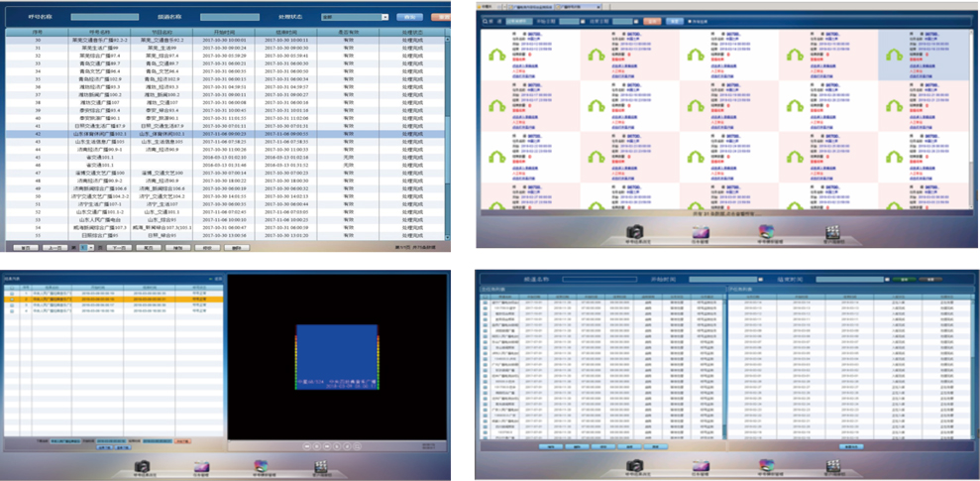The width and height of the screenshot is (980, 481).
Task: Select row 山东人民广播电台
Action: [225, 220]
